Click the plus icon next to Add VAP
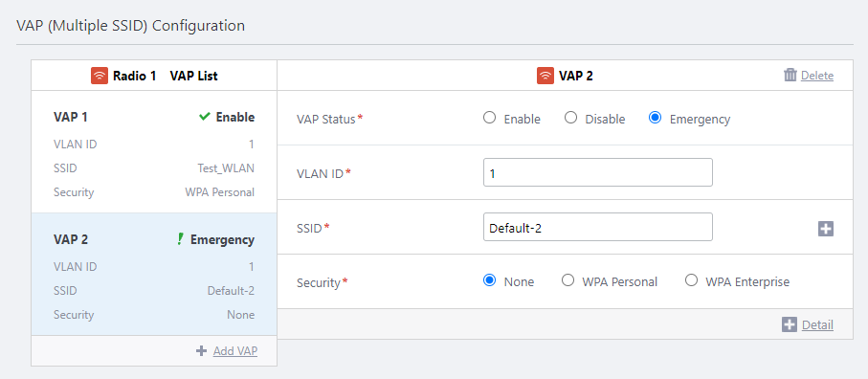868x379 pixels. 202,351
